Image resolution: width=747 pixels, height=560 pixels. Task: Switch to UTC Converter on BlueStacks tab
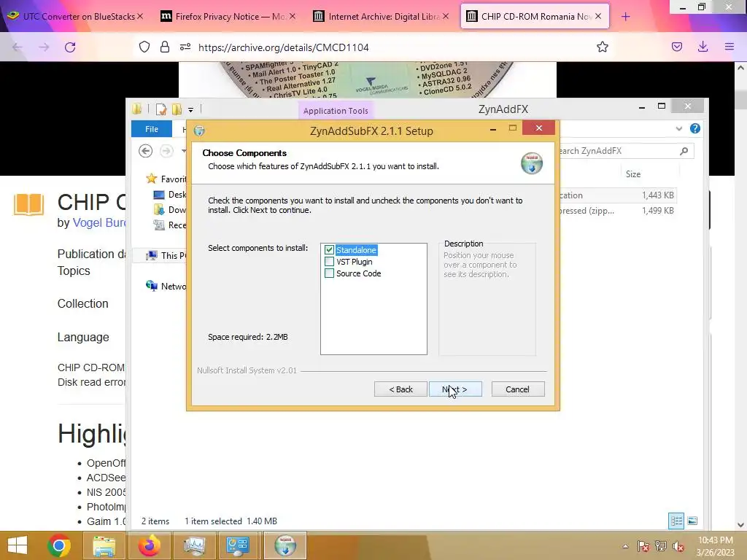click(74, 16)
